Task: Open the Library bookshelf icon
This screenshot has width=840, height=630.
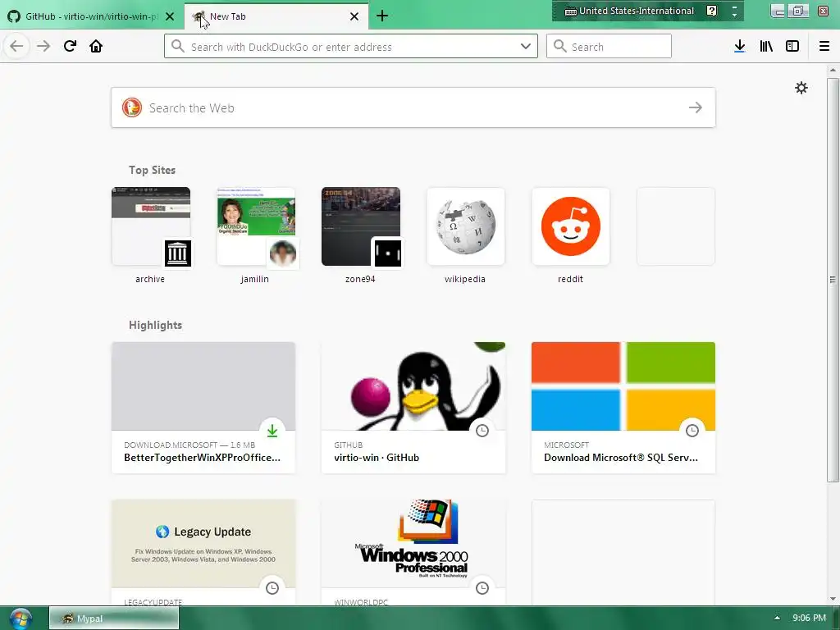Action: (766, 46)
